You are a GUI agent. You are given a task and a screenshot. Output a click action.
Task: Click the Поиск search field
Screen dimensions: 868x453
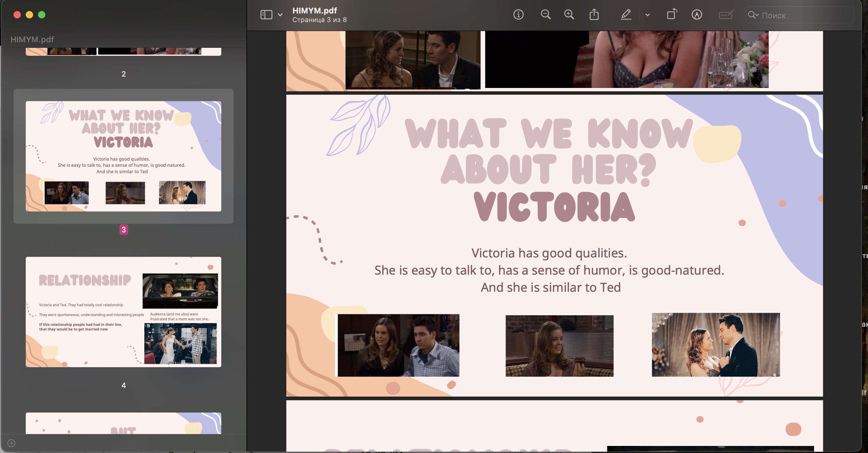(x=805, y=15)
